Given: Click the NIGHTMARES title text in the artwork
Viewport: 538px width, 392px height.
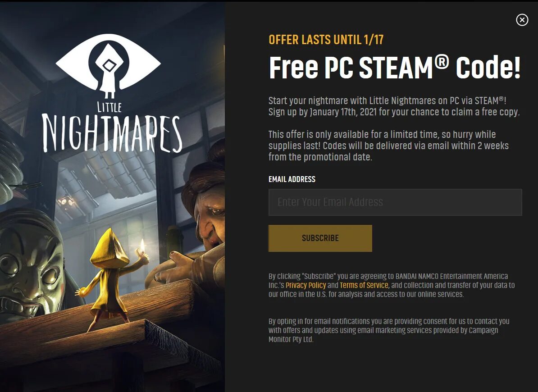Looking at the screenshot, I should (112, 134).
